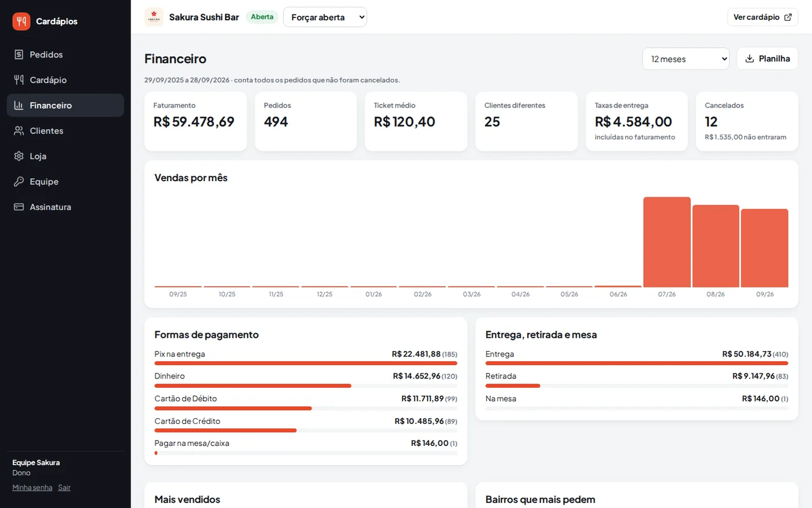Click the Entrega delivery progress bar
This screenshot has height=508, width=812.
pyautogui.click(x=637, y=363)
